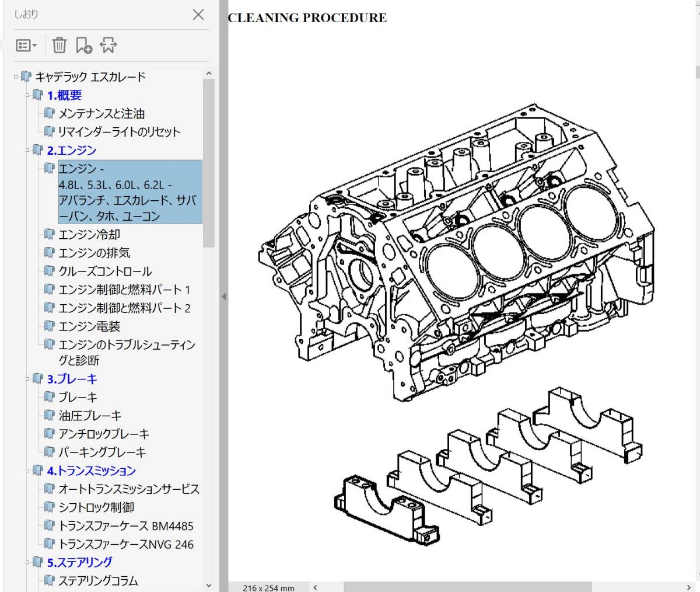Open bookmark options dropdown menu
This screenshot has width=700, height=592.
coord(26,45)
